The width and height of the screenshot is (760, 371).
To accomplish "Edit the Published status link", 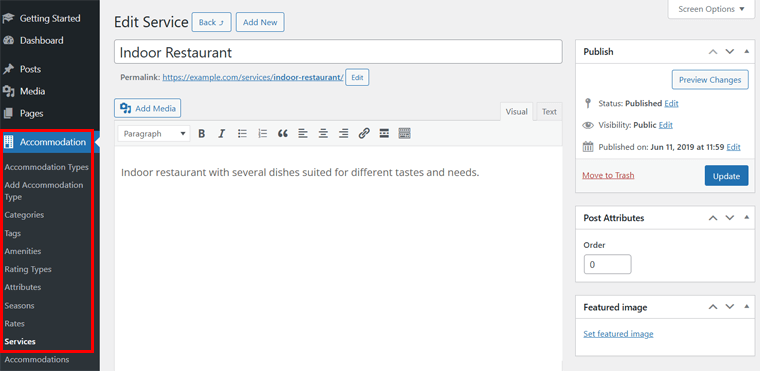I will pyautogui.click(x=671, y=103).
